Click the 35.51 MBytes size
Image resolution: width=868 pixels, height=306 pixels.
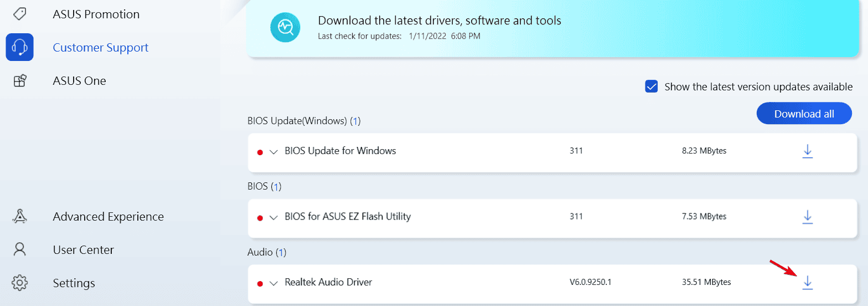[x=706, y=282]
